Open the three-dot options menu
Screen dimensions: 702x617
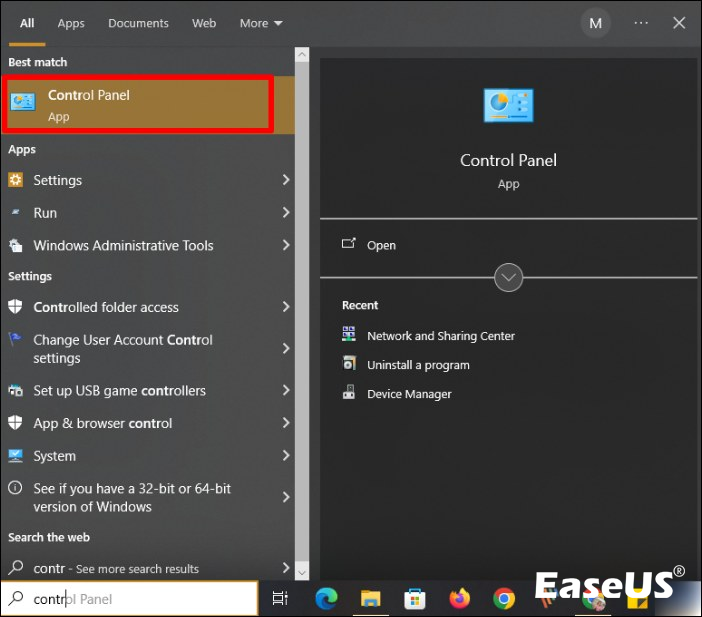click(641, 23)
